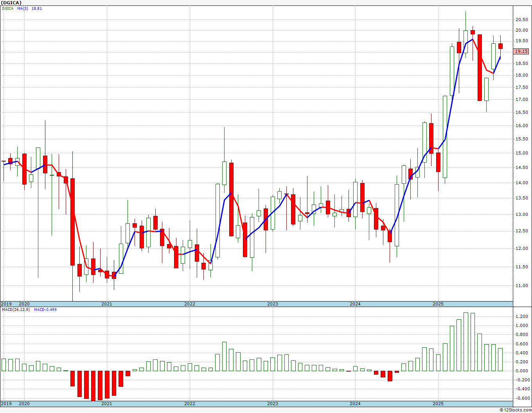Click the 2024 marker on price time axis
This screenshot has height=413, width=532.
[355, 304]
